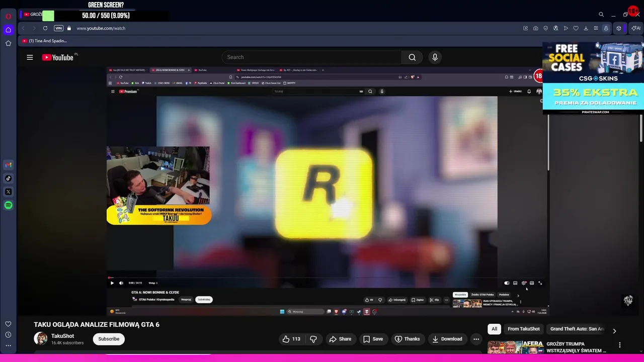Add page to favorites heart icon
The width and height of the screenshot is (644, 362).
[x=576, y=28]
